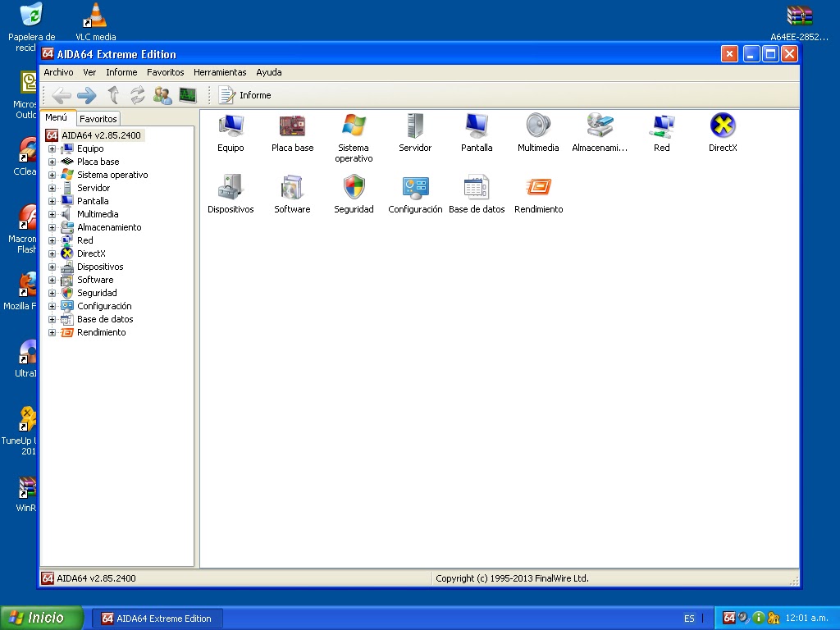Open the Herramientas menu
The image size is (840, 630).
pos(220,72)
